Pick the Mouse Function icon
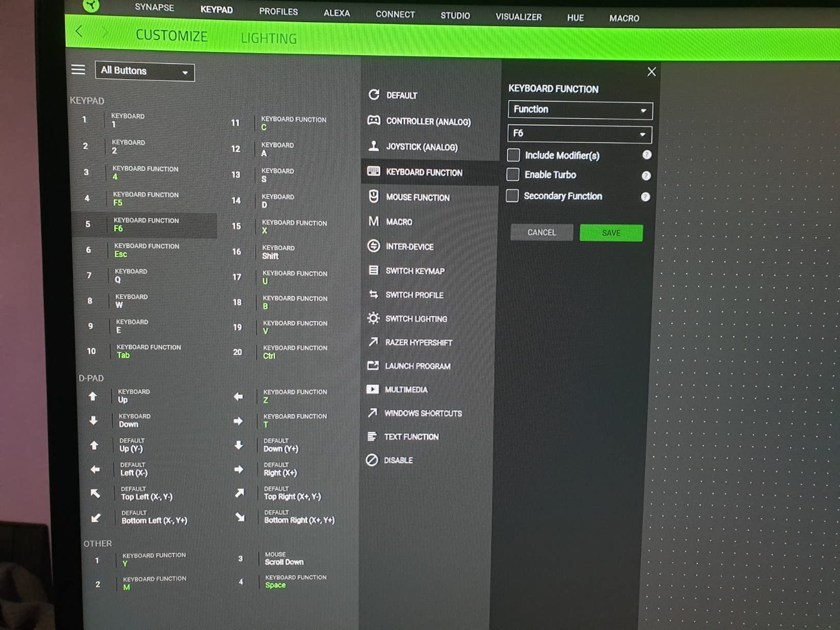The width and height of the screenshot is (840, 630). 374,196
